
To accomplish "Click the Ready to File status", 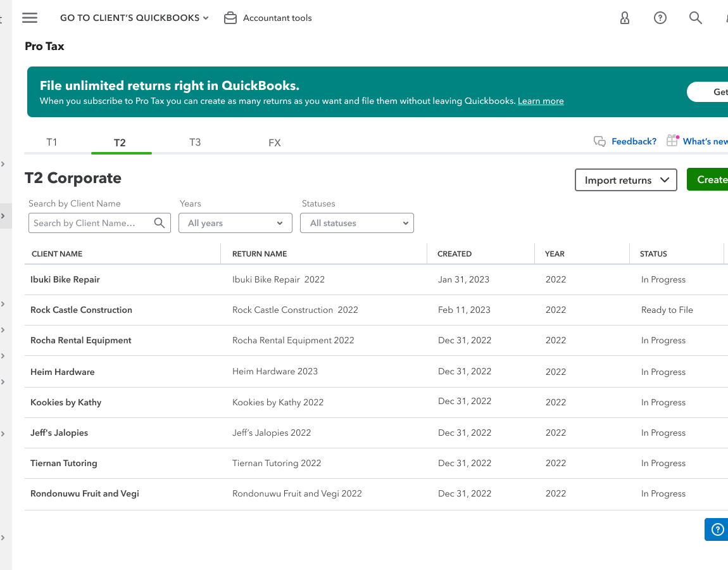I will 667,310.
